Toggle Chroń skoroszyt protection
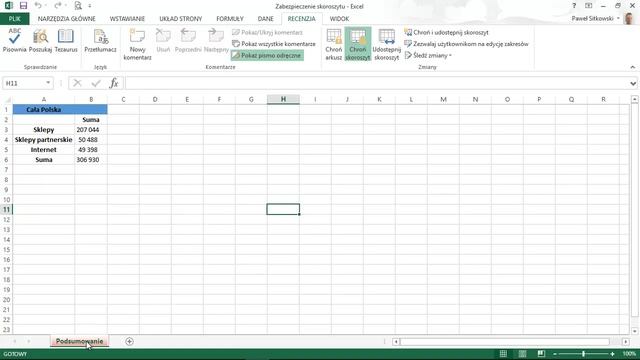Image resolution: width=640 pixels, height=360 pixels. [x=358, y=44]
